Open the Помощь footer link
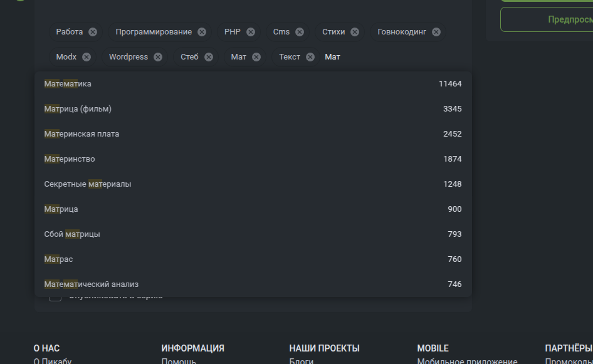593x364 pixels. [179, 361]
